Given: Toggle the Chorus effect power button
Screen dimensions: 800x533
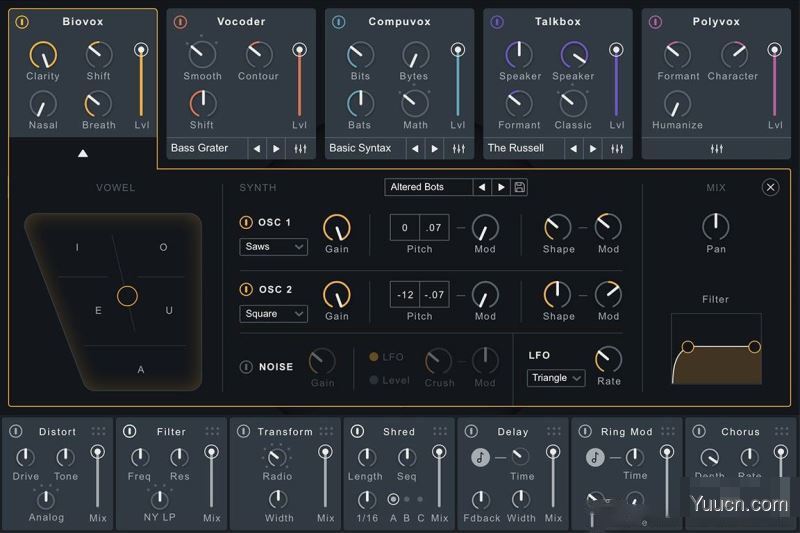Looking at the screenshot, I should tap(699, 432).
